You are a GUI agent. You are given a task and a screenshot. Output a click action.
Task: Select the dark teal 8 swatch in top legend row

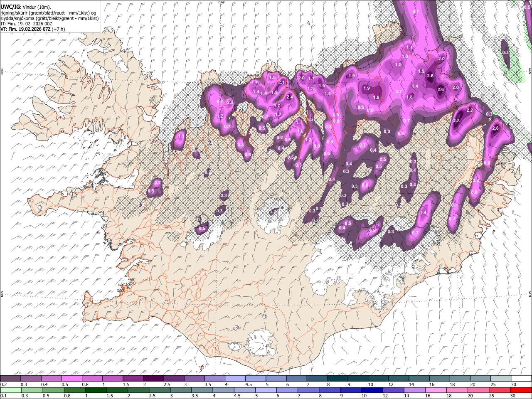pos(337,379)
